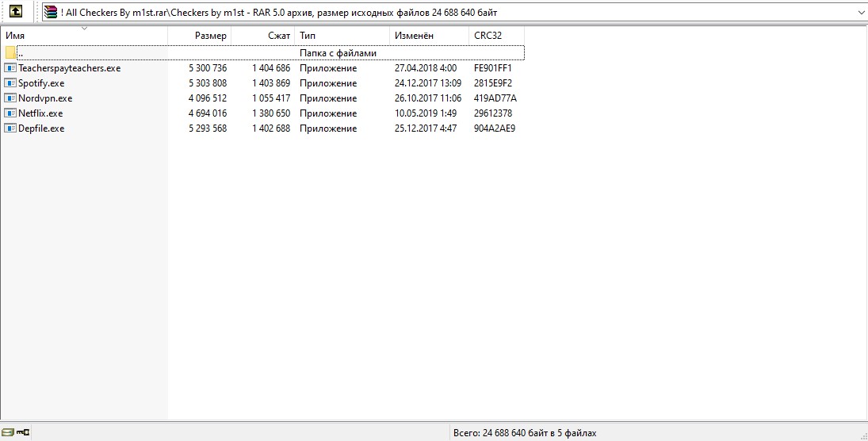
Task: Sort files by Размер column header
Action: [199, 36]
